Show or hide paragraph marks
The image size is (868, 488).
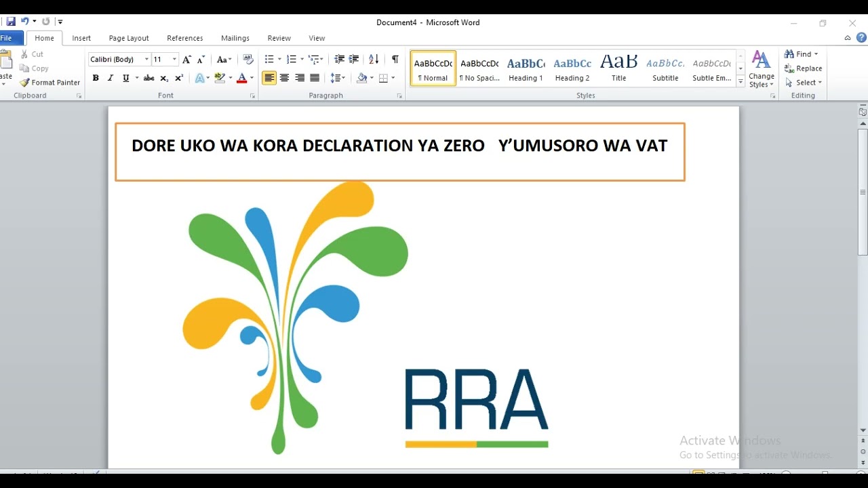395,60
